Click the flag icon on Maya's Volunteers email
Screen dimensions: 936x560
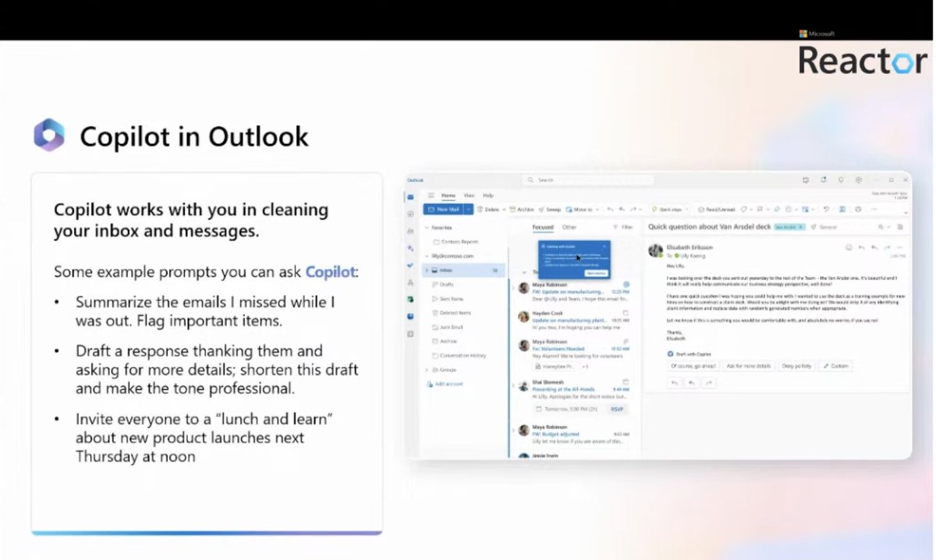[x=626, y=342]
